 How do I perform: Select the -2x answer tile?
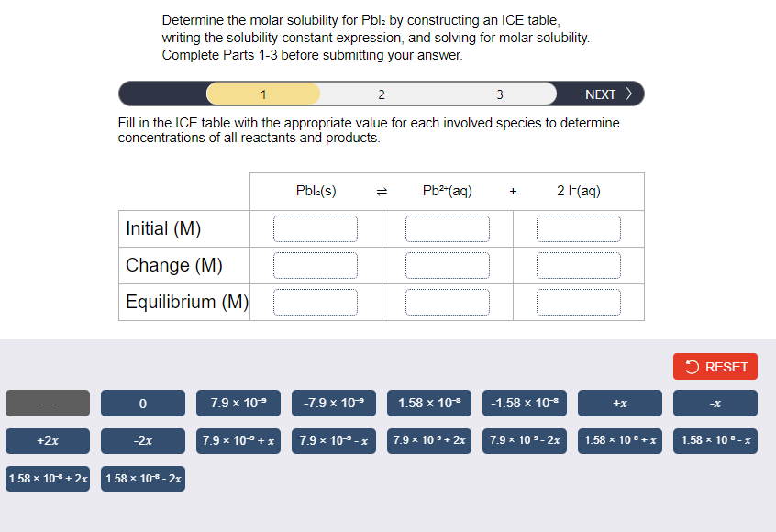pyautogui.click(x=142, y=441)
